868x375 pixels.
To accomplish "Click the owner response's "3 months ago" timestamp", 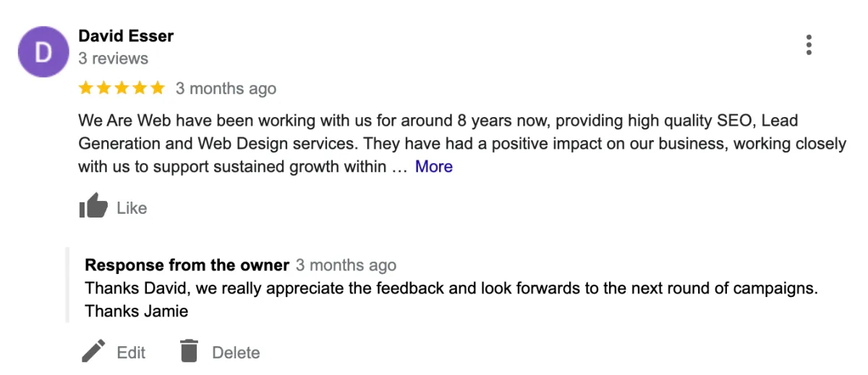I will coord(346,265).
